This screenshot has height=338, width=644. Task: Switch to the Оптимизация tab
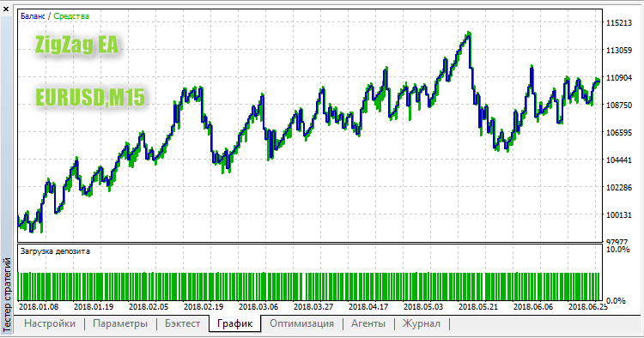[x=302, y=323]
